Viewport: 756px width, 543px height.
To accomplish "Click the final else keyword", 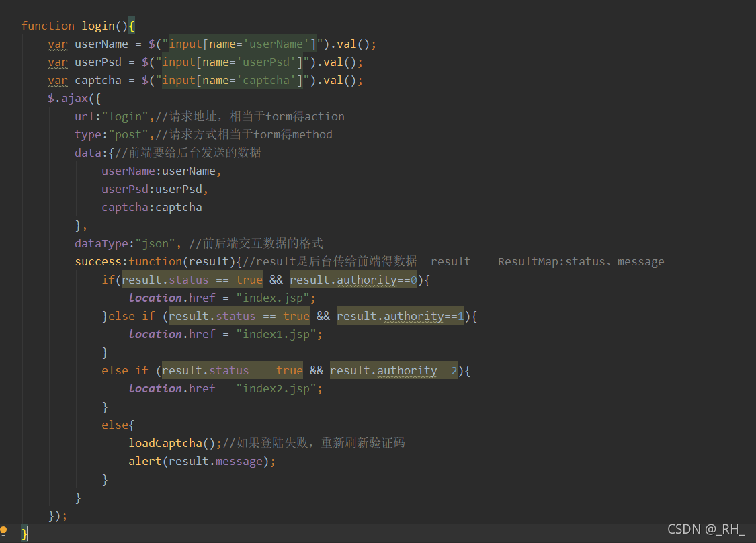I will 115,425.
